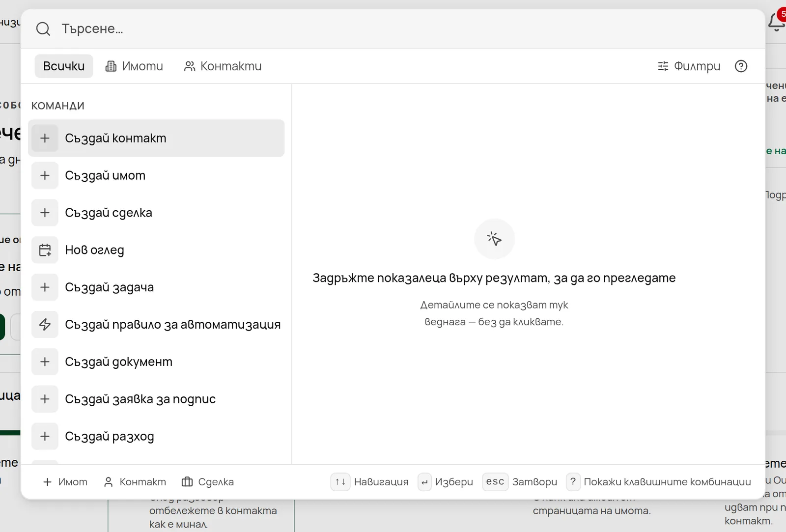
Task: Choose the Нов оглед command
Action: (x=156, y=250)
